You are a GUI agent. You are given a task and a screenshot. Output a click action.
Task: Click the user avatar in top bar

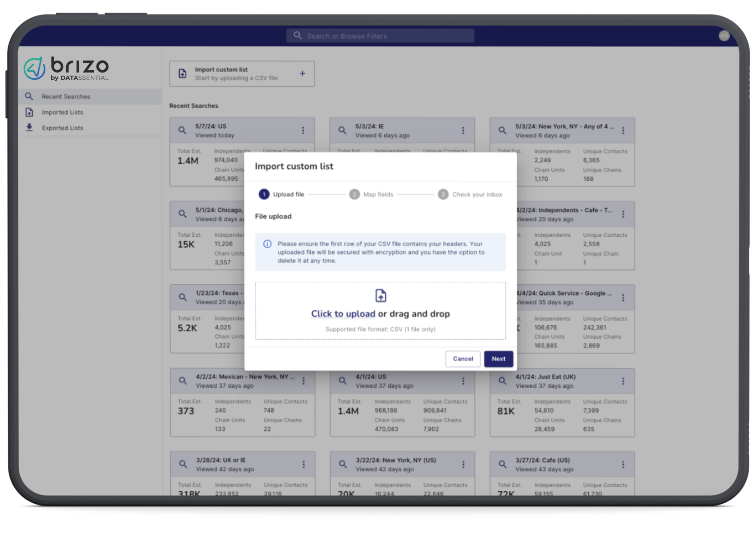[x=724, y=36]
